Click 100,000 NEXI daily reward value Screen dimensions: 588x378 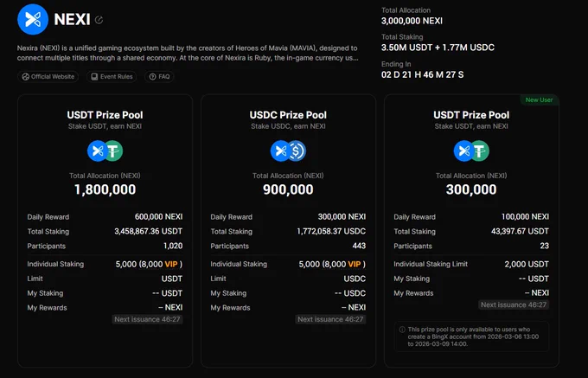[525, 217]
